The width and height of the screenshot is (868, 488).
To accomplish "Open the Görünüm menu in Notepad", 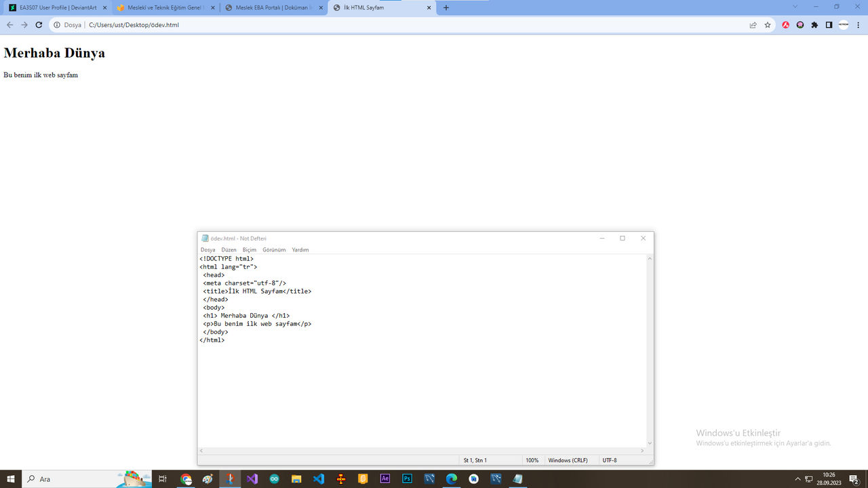I will [x=274, y=249].
